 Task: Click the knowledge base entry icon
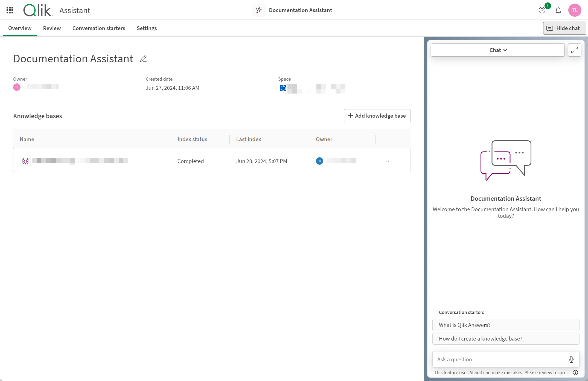(x=25, y=161)
